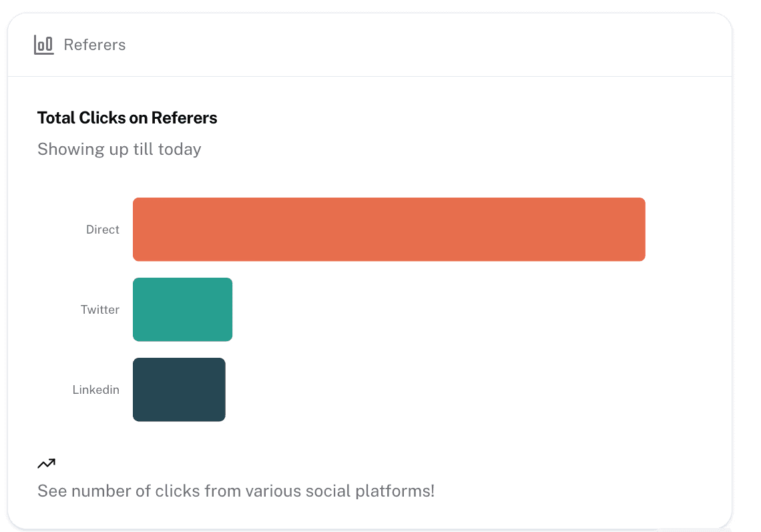Click empty chart space right of Linkedin bar

(x=434, y=389)
